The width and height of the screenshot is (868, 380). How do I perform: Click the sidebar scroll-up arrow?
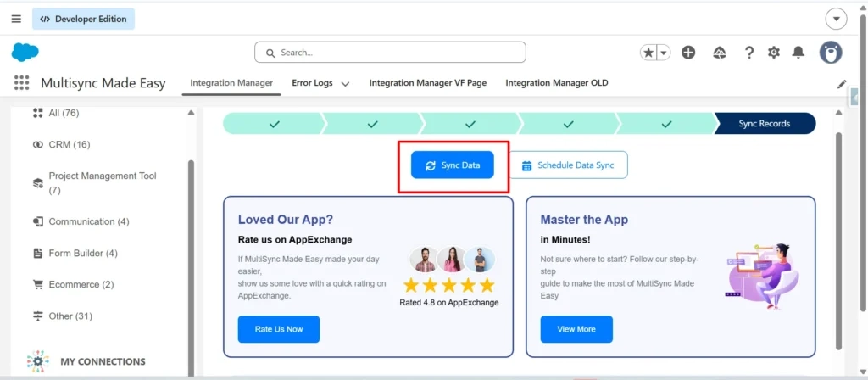point(191,113)
